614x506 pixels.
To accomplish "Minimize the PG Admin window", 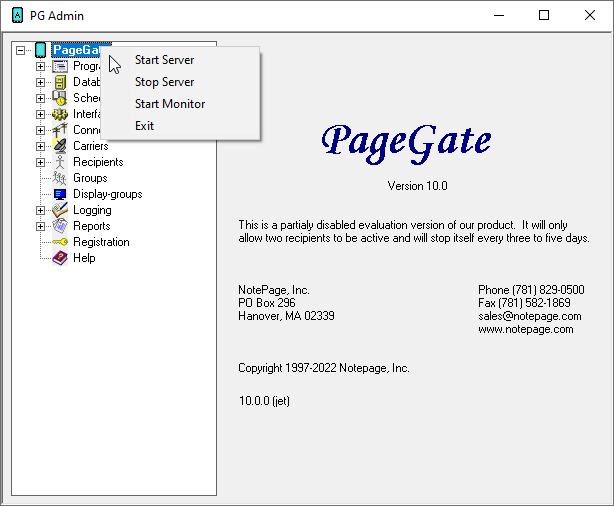I will click(x=499, y=16).
